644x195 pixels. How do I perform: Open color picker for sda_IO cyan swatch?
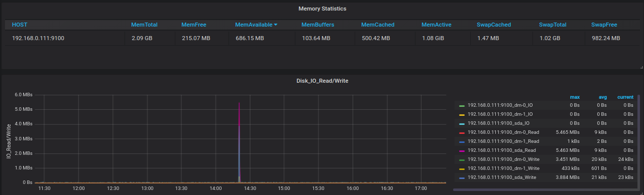(x=462, y=124)
